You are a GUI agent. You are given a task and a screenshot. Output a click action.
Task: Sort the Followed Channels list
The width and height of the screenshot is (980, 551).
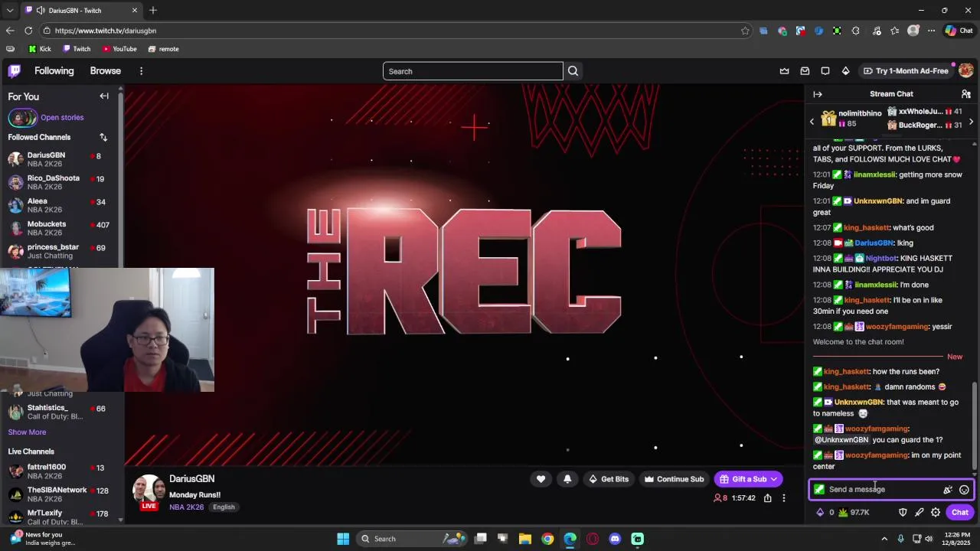(103, 137)
